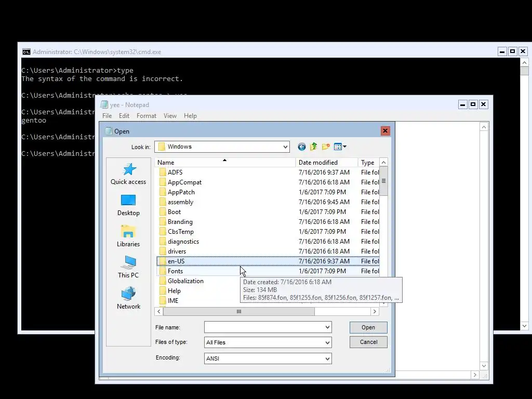Viewport: 532px width, 399px height.
Task: Click the file list vertical scrollbar thumb
Action: click(x=384, y=181)
